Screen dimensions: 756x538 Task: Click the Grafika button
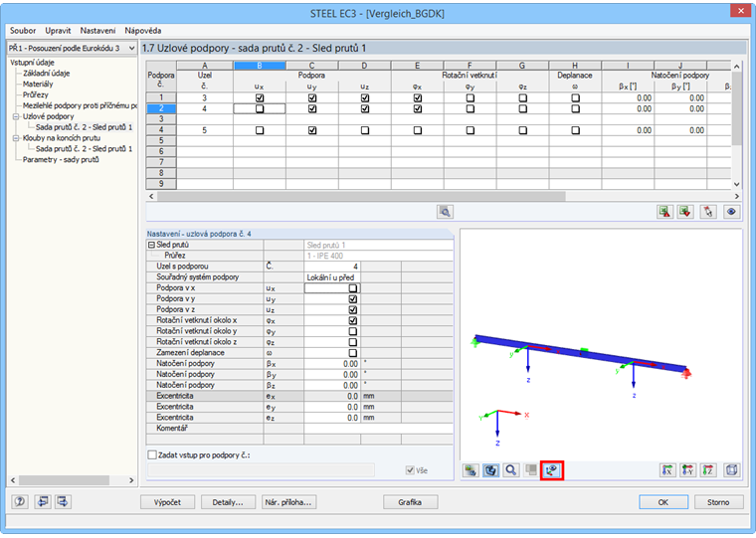click(410, 502)
